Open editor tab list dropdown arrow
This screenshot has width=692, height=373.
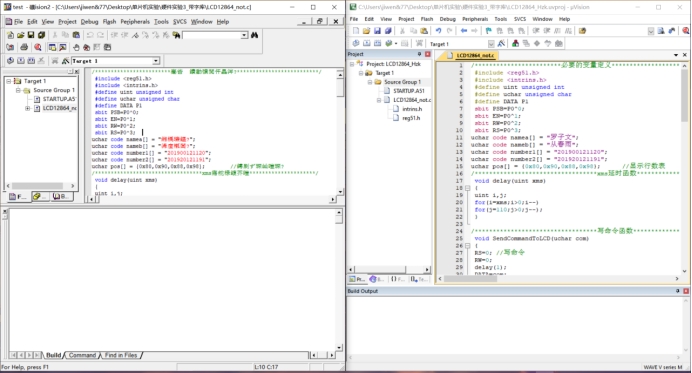[676, 55]
